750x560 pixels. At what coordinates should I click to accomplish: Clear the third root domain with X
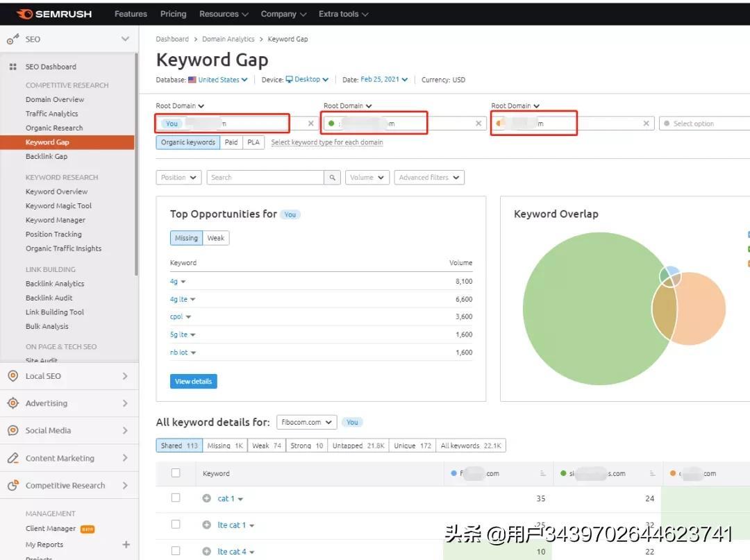(x=647, y=124)
